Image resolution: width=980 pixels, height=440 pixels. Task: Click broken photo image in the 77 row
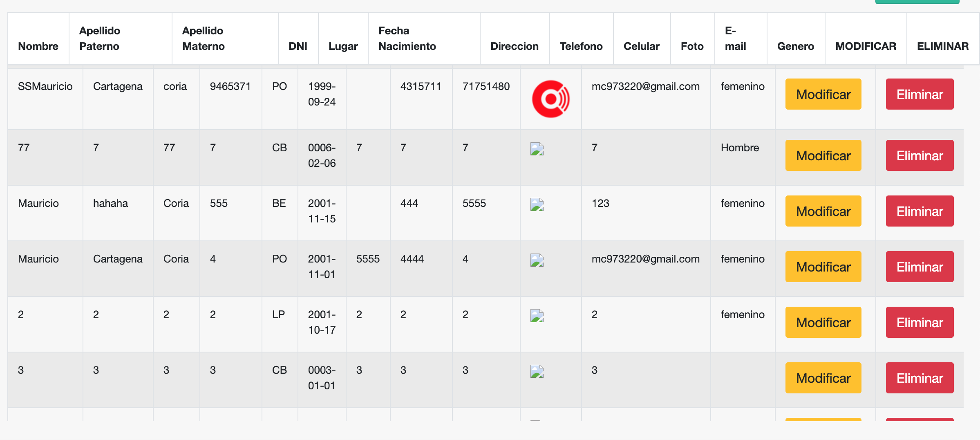(x=537, y=149)
